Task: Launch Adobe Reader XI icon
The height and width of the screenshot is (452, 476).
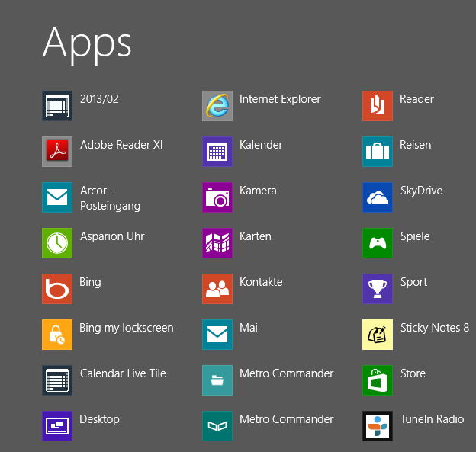Action: (x=57, y=152)
